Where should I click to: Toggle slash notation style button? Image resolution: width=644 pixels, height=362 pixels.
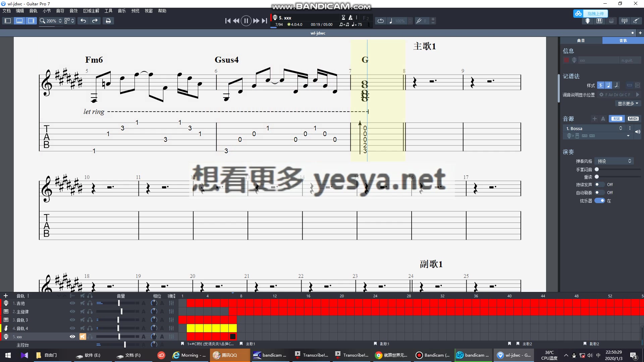click(x=616, y=85)
